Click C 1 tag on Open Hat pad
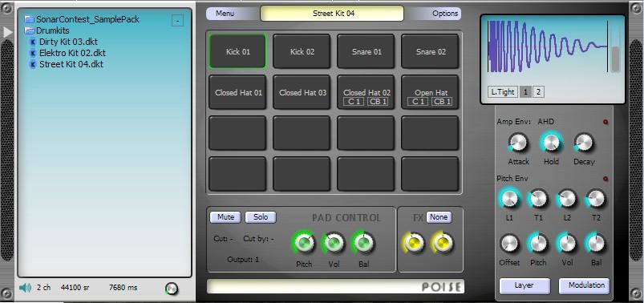Image resolution: width=644 pixels, height=303 pixels. tap(418, 102)
